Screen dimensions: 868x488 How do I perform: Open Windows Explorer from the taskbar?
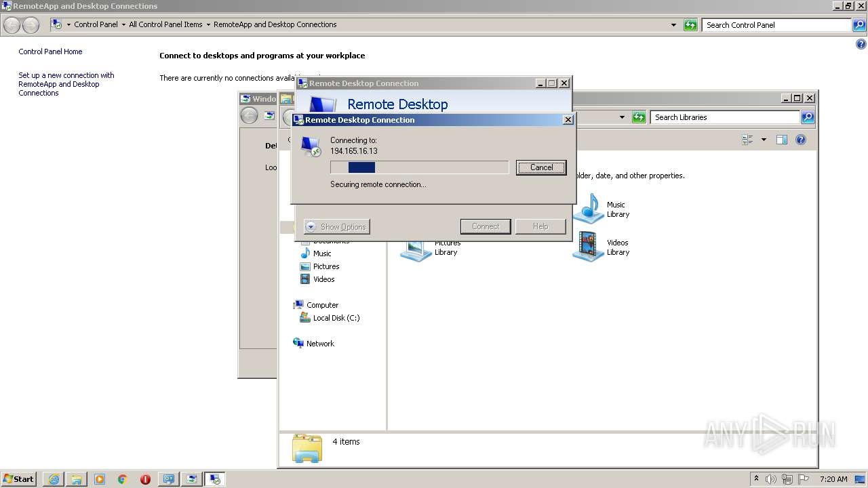[x=77, y=479]
